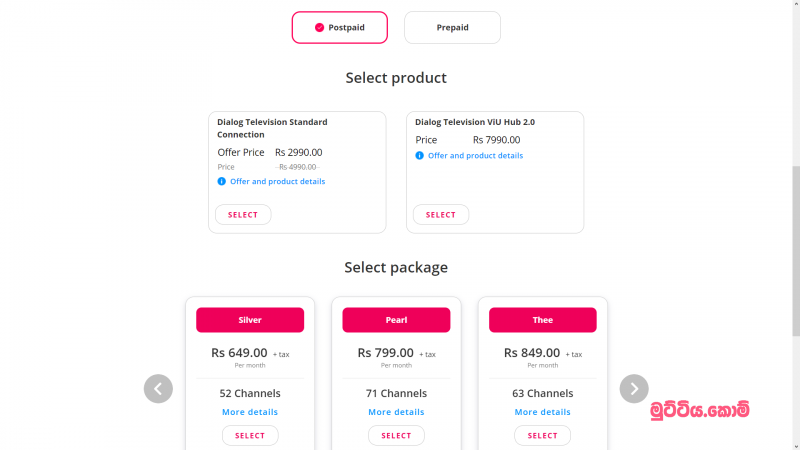The width and height of the screenshot is (800, 450).
Task: Click the Silver package header
Action: [250, 320]
